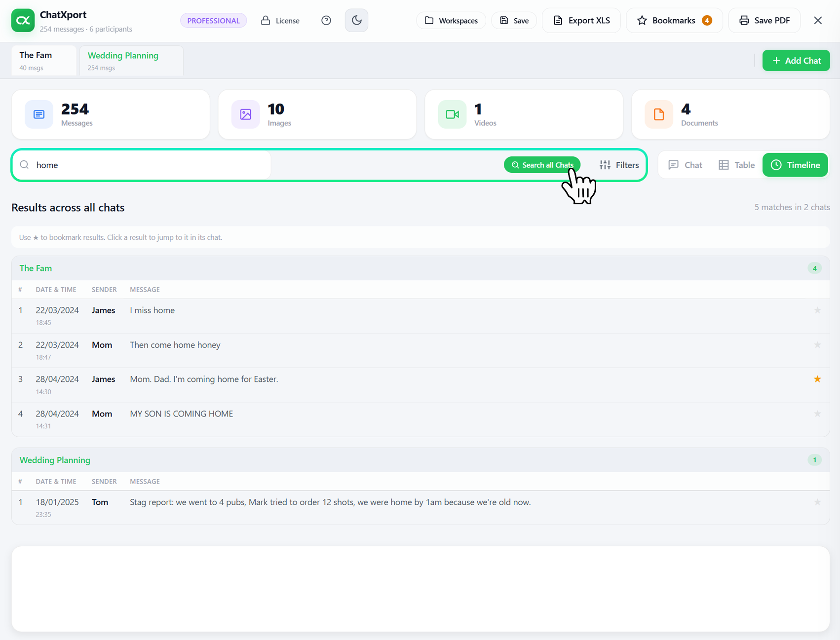Viewport: 840px width, 640px height.
Task: Open result 'I miss home'
Action: [420, 316]
